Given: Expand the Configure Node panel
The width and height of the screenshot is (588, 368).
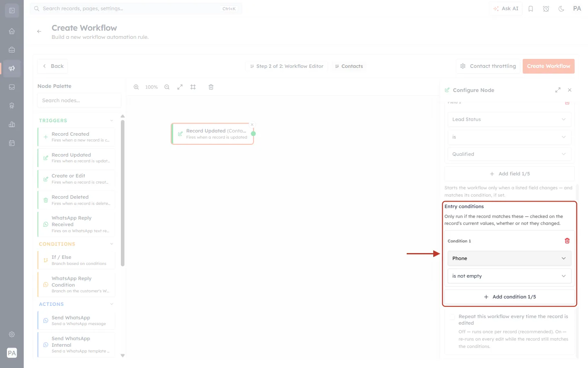Looking at the screenshot, I should pyautogui.click(x=558, y=90).
